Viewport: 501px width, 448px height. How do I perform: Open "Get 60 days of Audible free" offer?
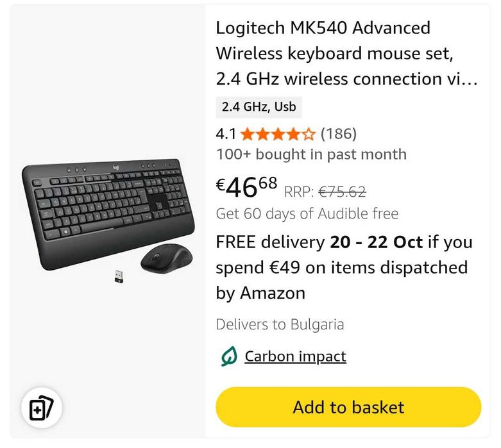coord(307,213)
